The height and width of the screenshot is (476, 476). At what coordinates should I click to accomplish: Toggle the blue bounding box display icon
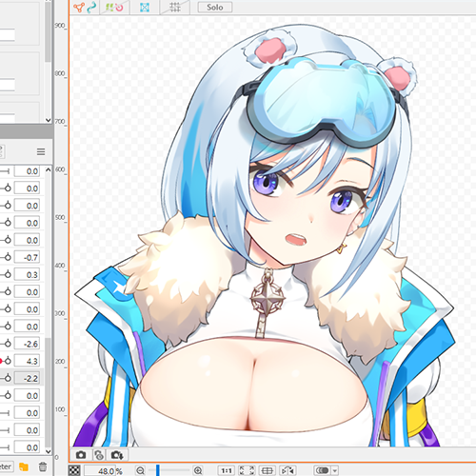tap(145, 7)
